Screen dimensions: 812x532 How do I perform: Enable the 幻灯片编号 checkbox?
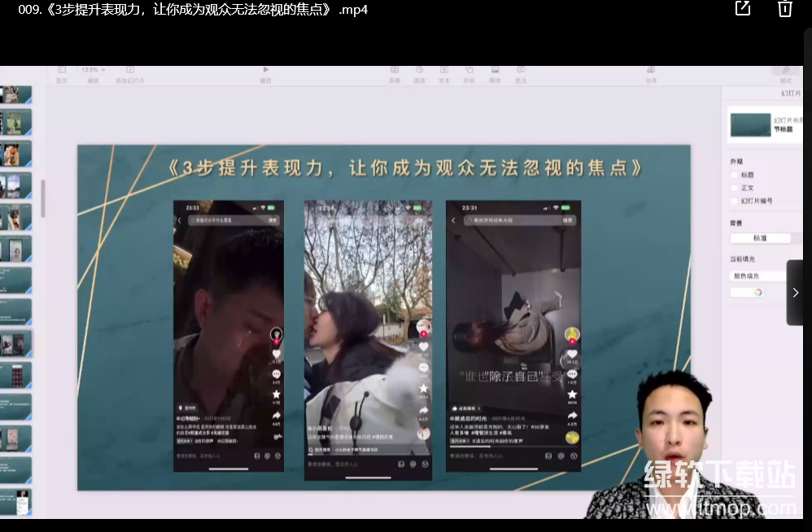[x=734, y=201]
